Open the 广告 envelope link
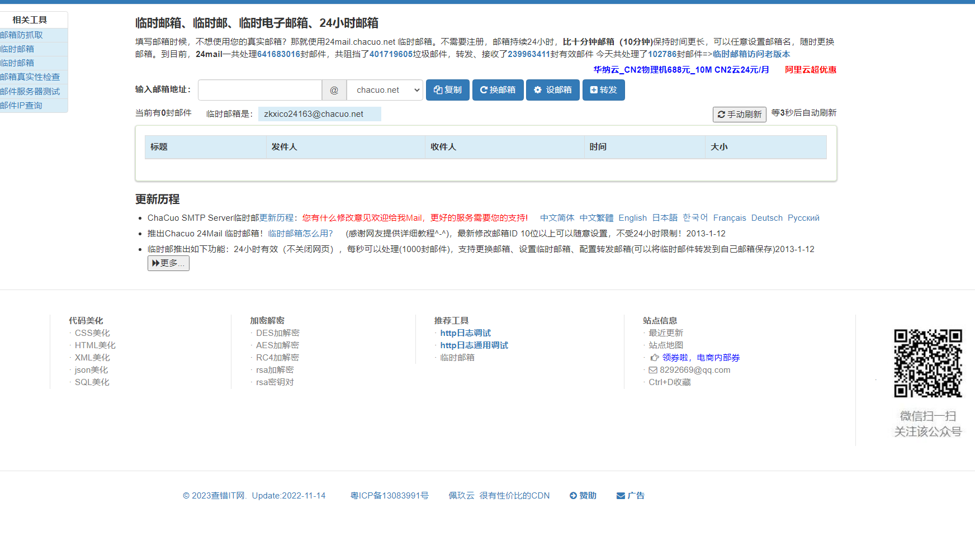975x560 pixels. [630, 496]
